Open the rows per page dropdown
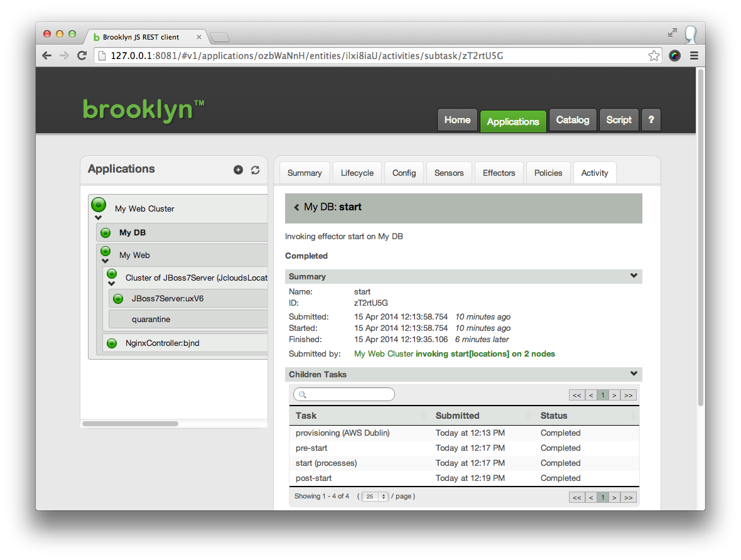This screenshot has width=741, height=560. point(376,497)
